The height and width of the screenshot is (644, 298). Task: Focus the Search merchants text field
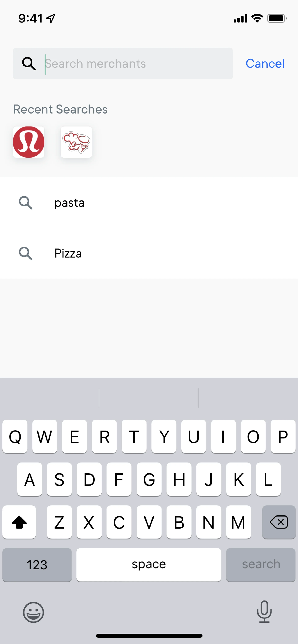[123, 64]
